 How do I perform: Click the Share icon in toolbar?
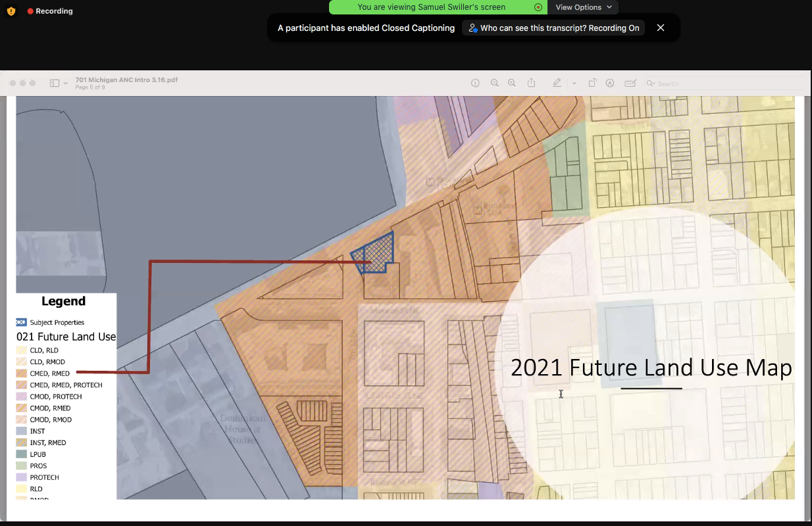pos(531,84)
